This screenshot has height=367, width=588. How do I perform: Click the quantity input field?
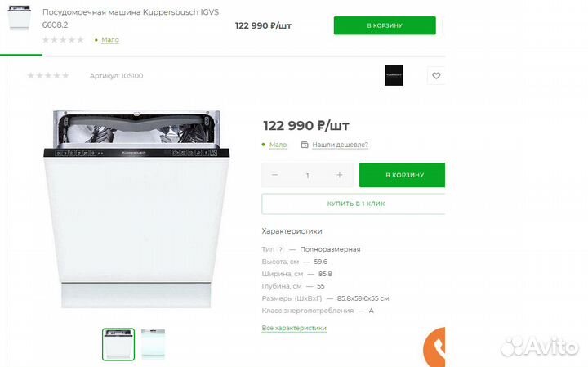308,175
